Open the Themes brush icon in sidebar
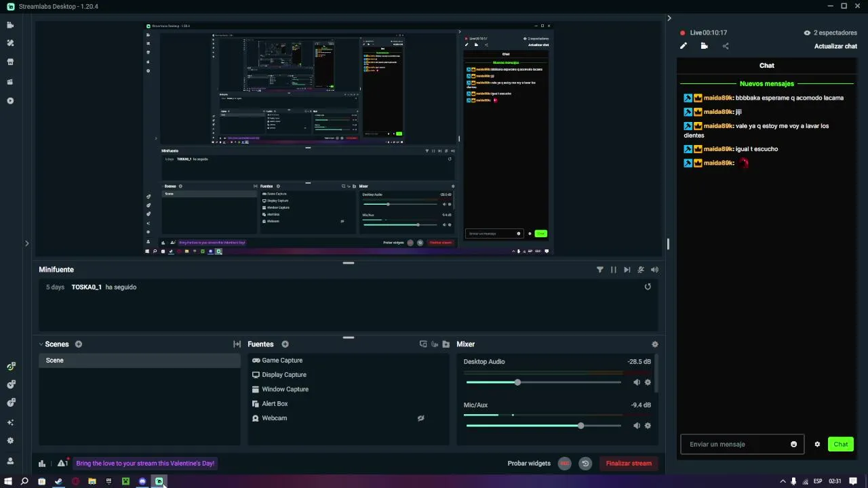This screenshot has height=488, width=868. pyautogui.click(x=10, y=43)
